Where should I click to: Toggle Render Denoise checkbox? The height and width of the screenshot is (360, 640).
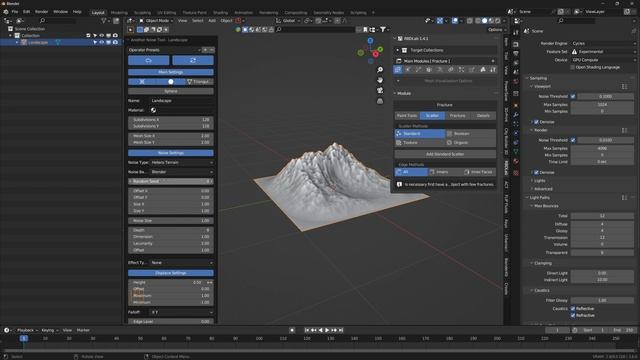536,172
